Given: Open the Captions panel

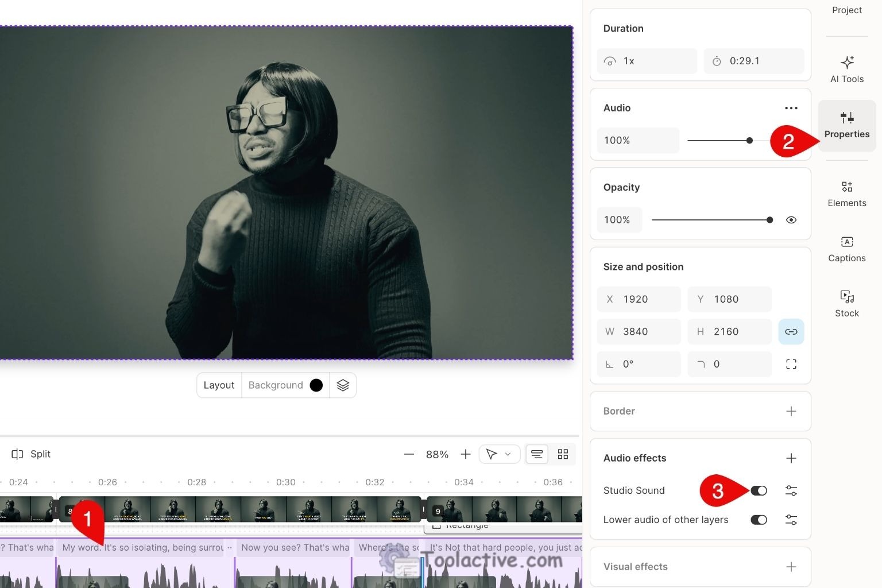Looking at the screenshot, I should click(846, 249).
